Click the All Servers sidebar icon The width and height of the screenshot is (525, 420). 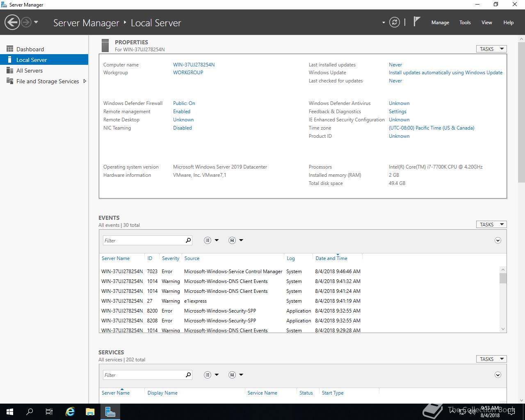coord(10,71)
